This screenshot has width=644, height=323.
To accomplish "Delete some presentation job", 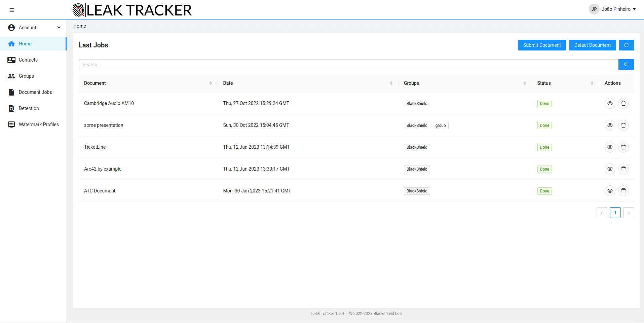I will pyautogui.click(x=623, y=125).
